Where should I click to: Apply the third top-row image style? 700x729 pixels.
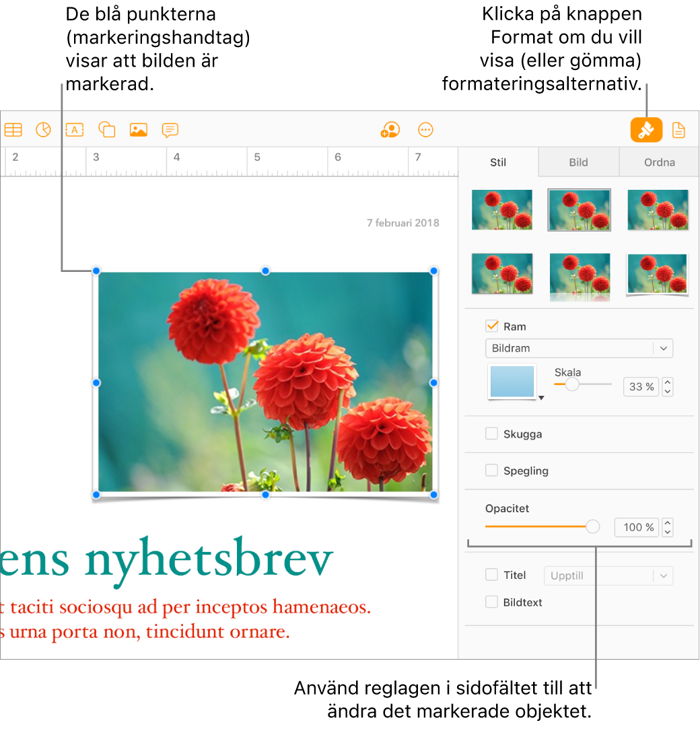(658, 210)
